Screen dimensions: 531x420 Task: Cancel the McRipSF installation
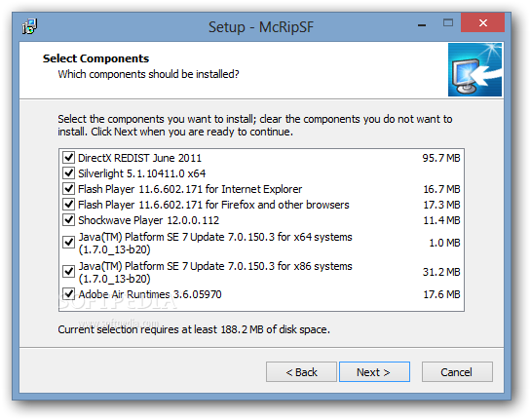click(457, 372)
